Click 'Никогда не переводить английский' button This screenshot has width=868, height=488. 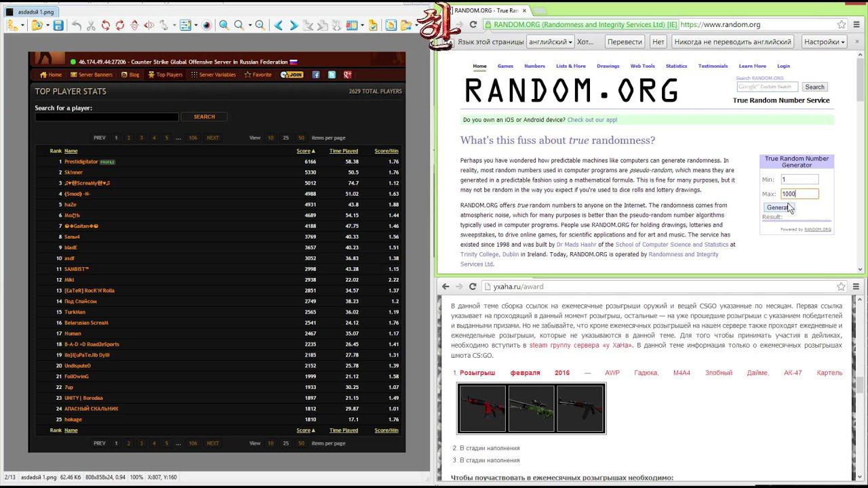(x=733, y=42)
